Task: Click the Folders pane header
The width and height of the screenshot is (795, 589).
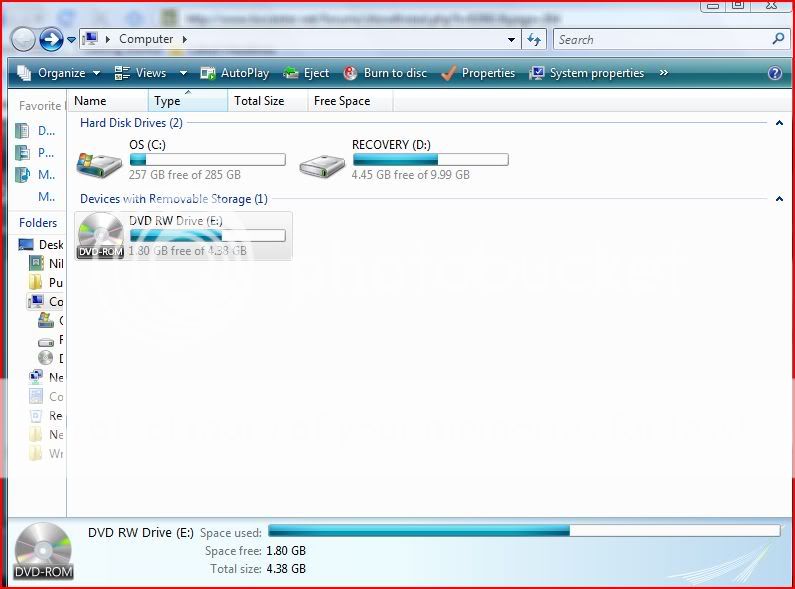Action: point(38,223)
